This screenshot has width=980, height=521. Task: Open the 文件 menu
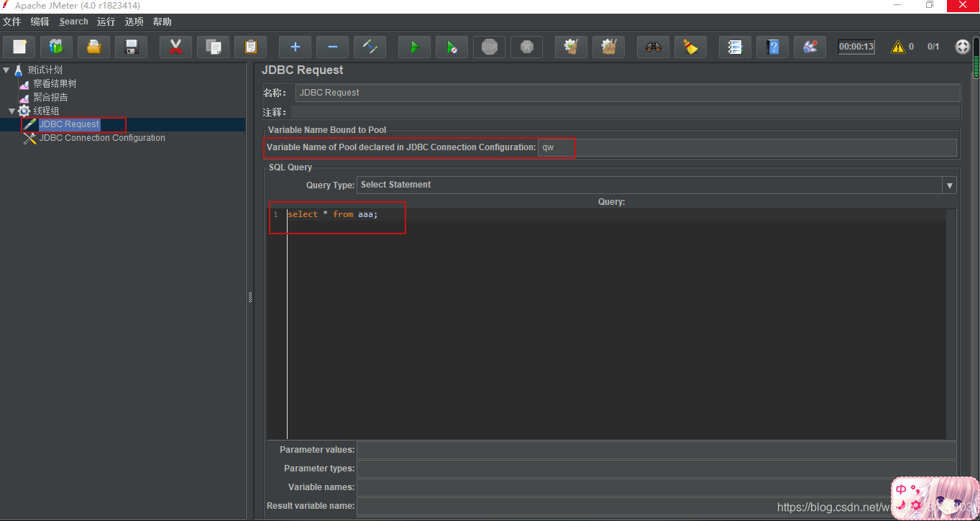pos(12,22)
